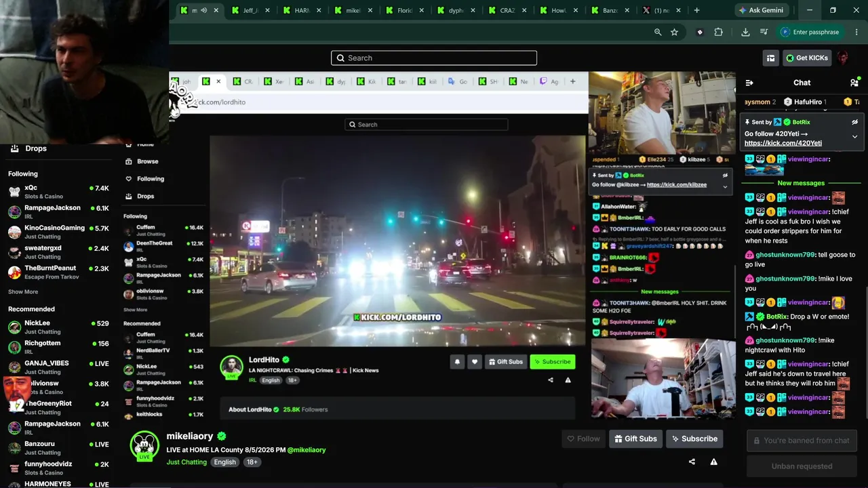Click the mikeliaory channel name

190,436
